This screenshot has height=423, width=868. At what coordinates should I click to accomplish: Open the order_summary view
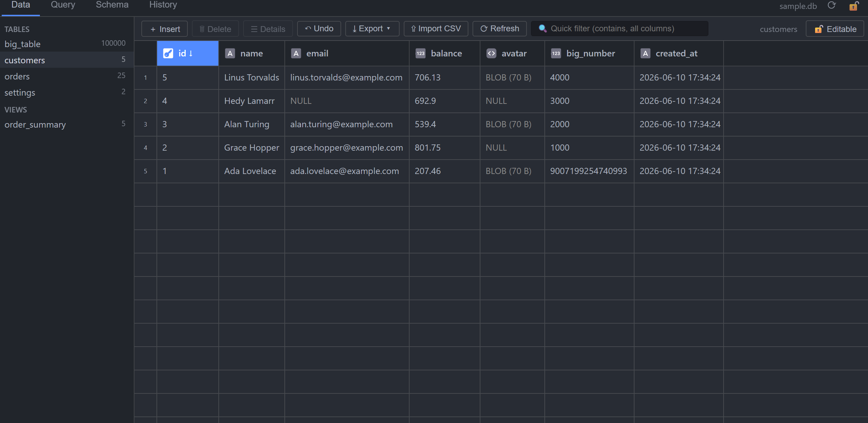click(67, 124)
